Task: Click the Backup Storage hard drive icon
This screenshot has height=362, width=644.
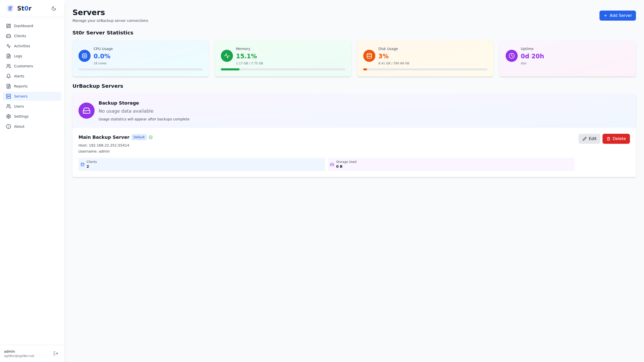Action: point(87,111)
